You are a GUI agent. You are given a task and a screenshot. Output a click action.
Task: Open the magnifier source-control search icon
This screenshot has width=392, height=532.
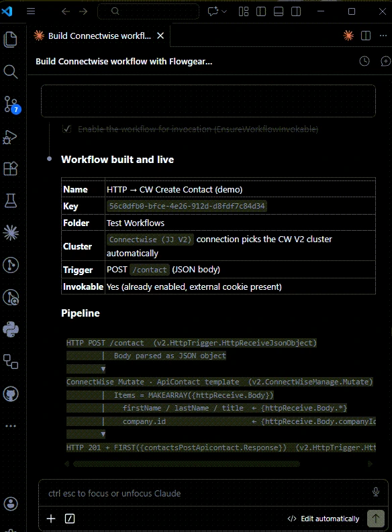coord(11,298)
